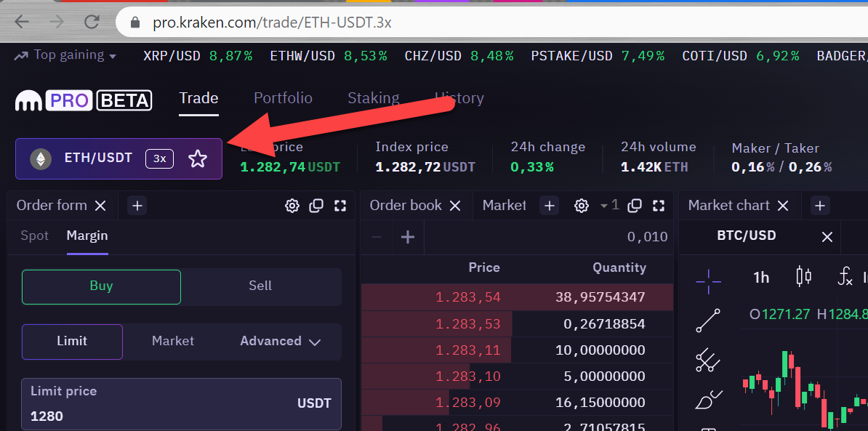Pop out the Order form panel
The width and height of the screenshot is (868, 431).
[x=316, y=206]
